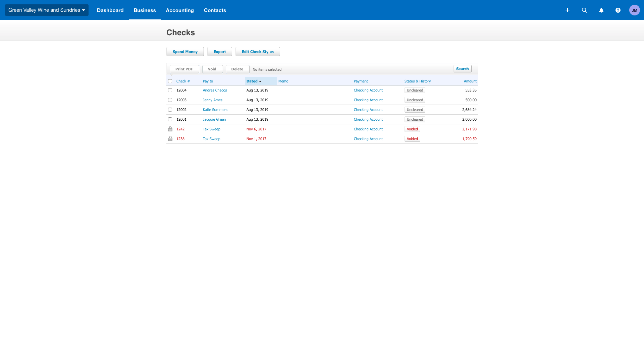The height and width of the screenshot is (362, 644).
Task: Click check number 12004
Action: [181, 90]
